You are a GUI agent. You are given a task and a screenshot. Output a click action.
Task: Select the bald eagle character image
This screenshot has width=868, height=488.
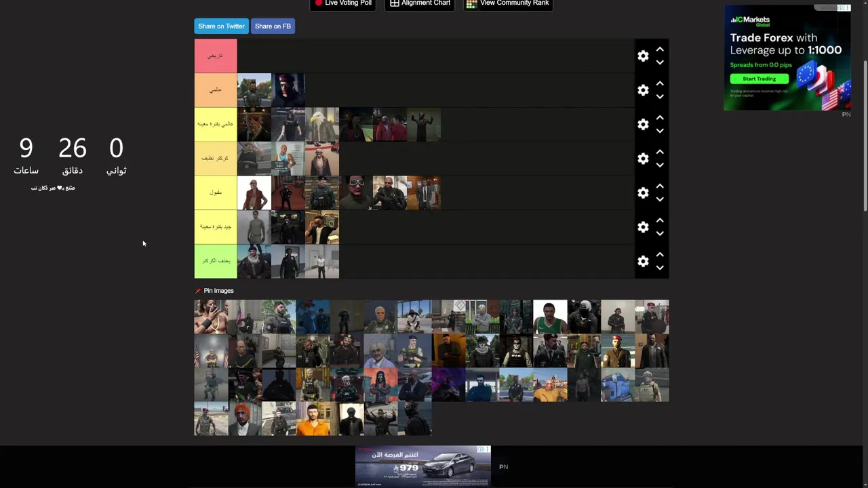[322, 125]
